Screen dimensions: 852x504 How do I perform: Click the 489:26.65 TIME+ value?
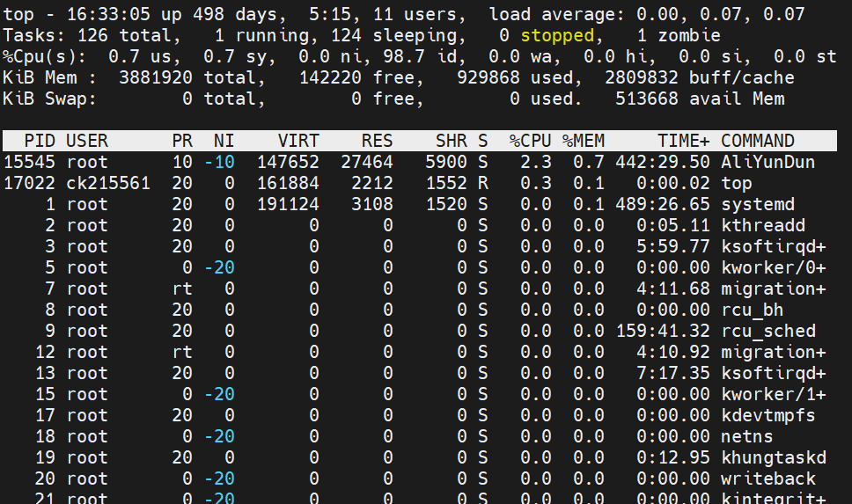click(663, 204)
